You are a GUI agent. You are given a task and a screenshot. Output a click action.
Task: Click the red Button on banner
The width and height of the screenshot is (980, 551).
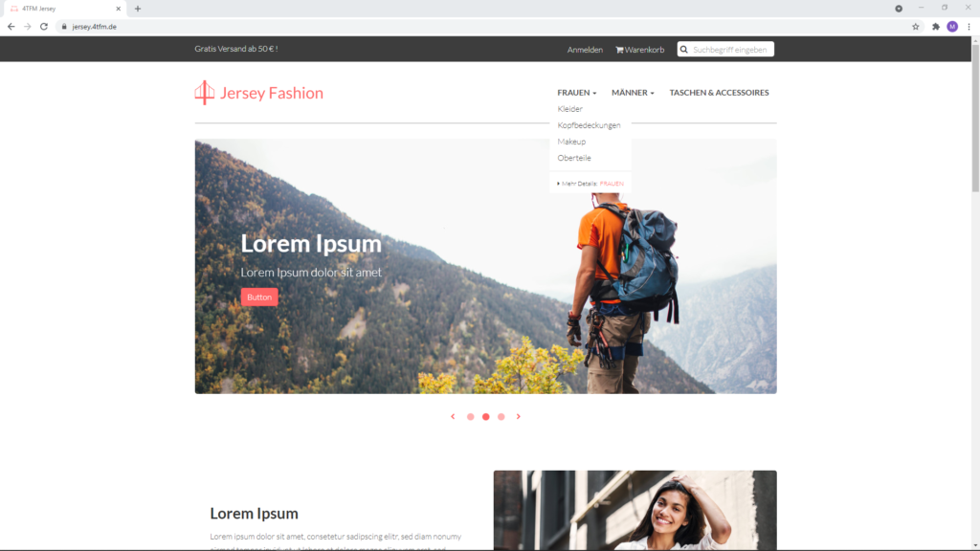(x=259, y=298)
